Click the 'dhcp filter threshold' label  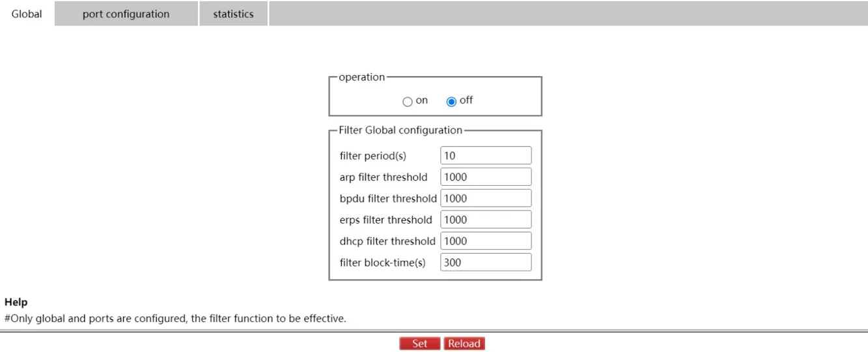click(x=387, y=241)
